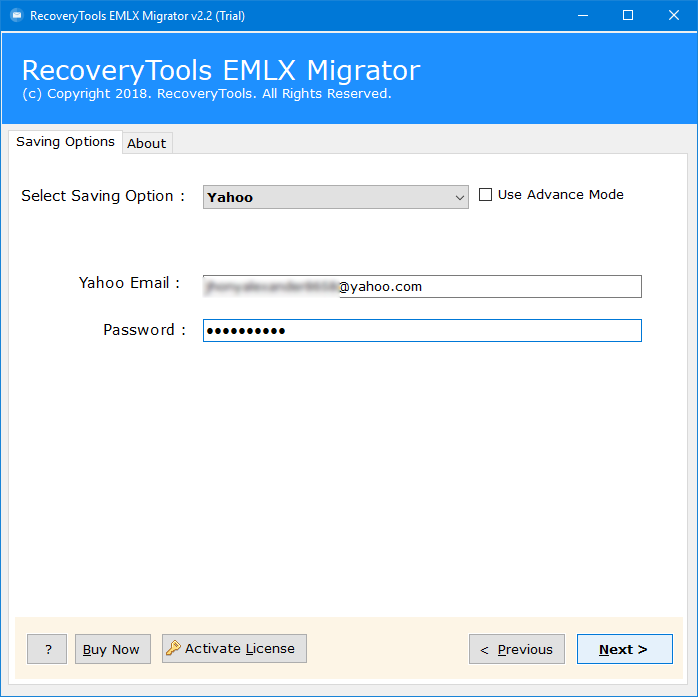Click the RecoveryTools EMLX Migrator banner heading
Screen dimensions: 698x697
click(221, 71)
